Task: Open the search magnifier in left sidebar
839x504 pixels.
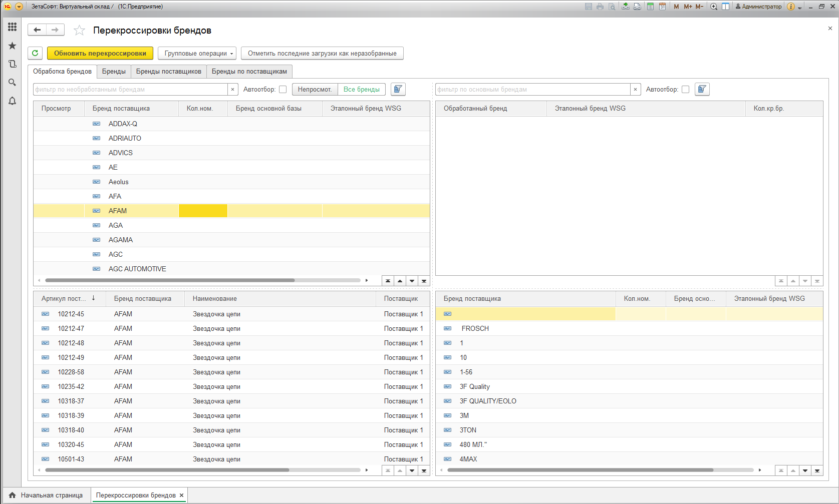Action: pos(13,83)
